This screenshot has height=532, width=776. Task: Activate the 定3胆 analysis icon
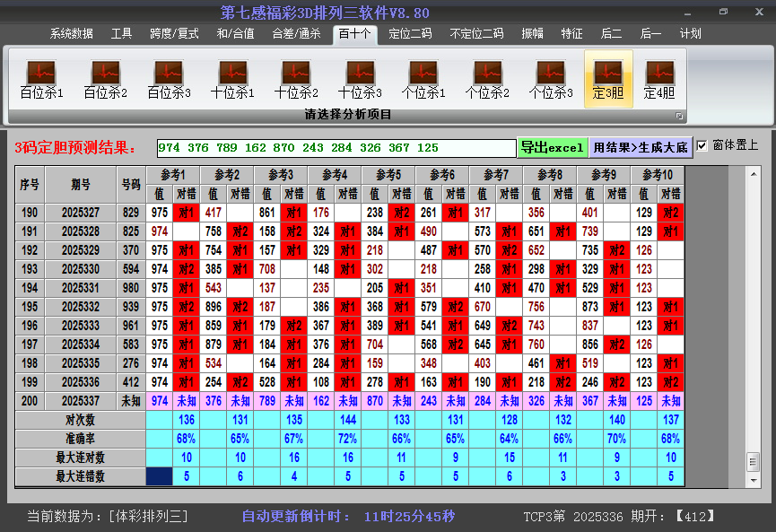[608, 79]
